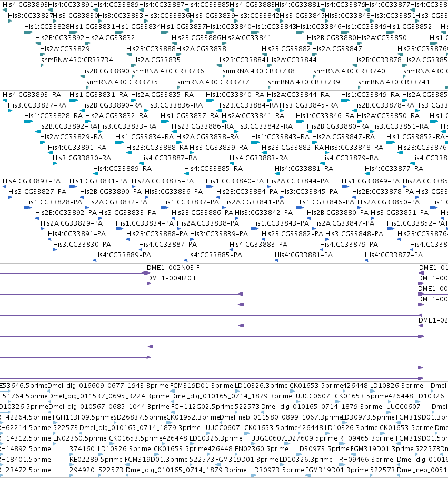Open the His2A:CG33838-RA transcript label
This screenshot has height=478, width=448.
coord(208,137)
